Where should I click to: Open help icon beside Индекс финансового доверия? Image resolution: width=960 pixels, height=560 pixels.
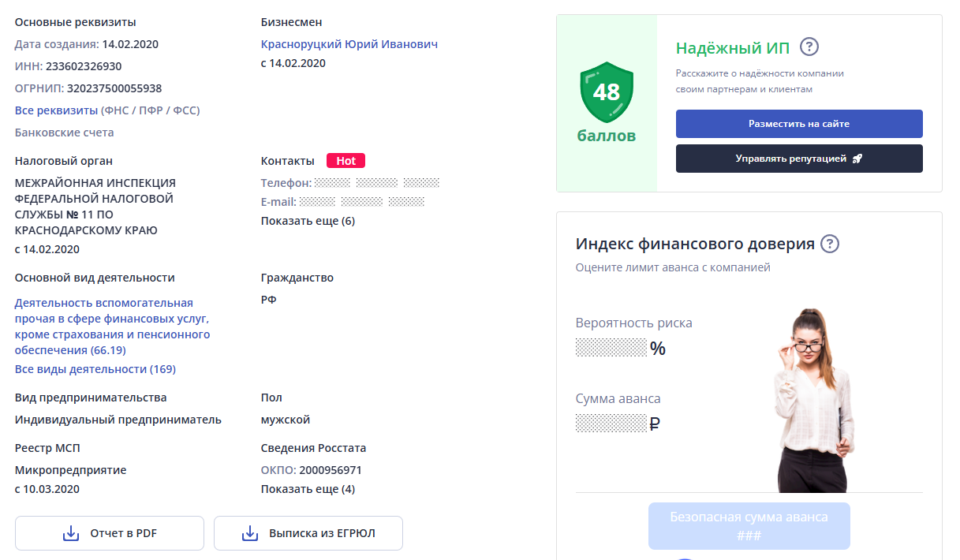[829, 244]
